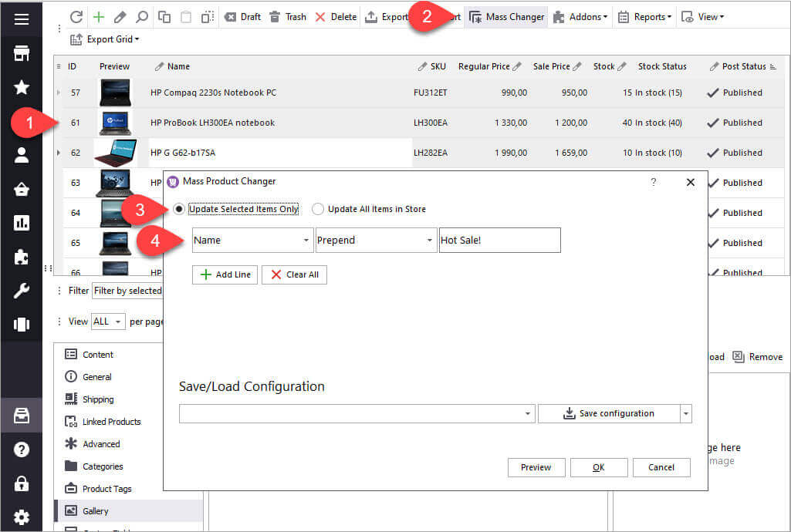Viewport: 791px width, 532px height.
Task: Click the magnifier search icon in toolbar
Action: (142, 17)
